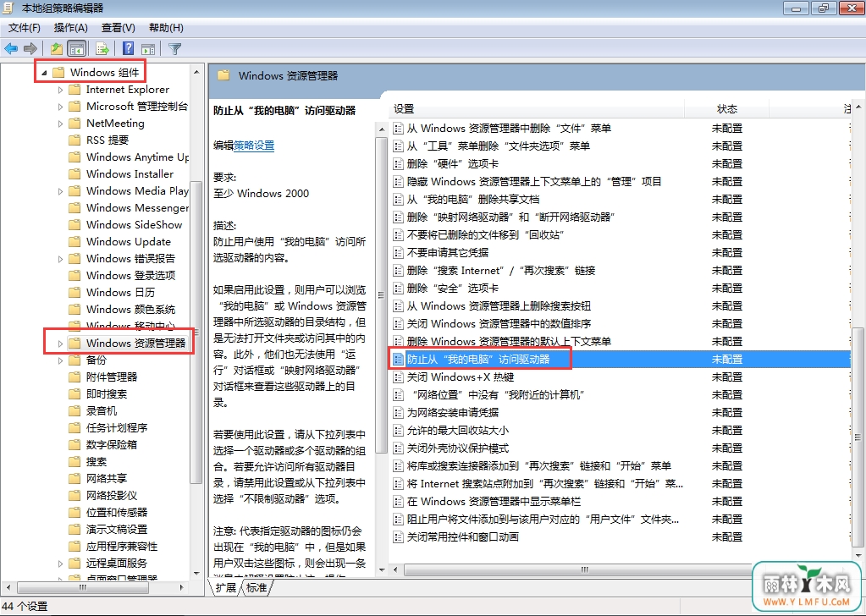Click policy icon beside 允许的最大回收站大小
The width and height of the screenshot is (866, 616).
398,431
